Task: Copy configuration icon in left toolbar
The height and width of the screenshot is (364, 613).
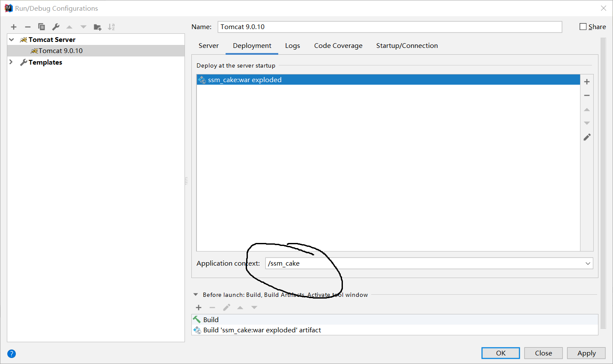Action: pyautogui.click(x=42, y=27)
